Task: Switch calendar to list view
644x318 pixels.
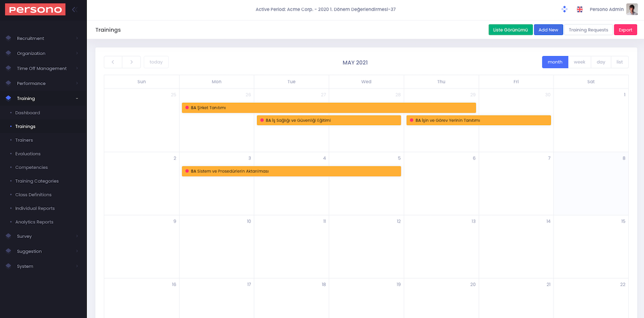Action: click(620, 62)
